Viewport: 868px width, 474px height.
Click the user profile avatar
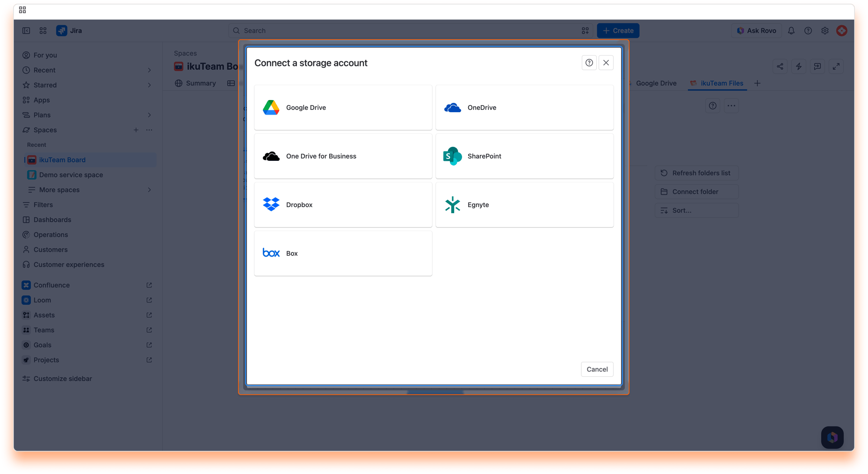pyautogui.click(x=841, y=31)
